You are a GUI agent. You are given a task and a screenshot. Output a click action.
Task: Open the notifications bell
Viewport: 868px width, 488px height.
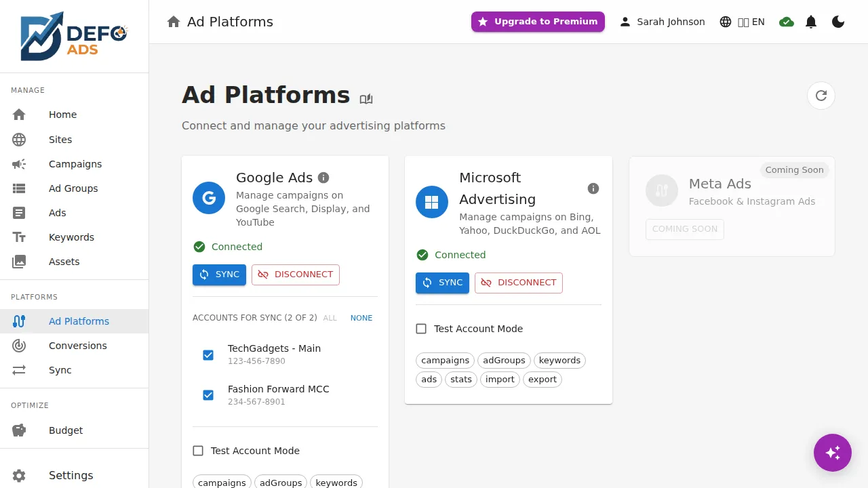pos(811,22)
